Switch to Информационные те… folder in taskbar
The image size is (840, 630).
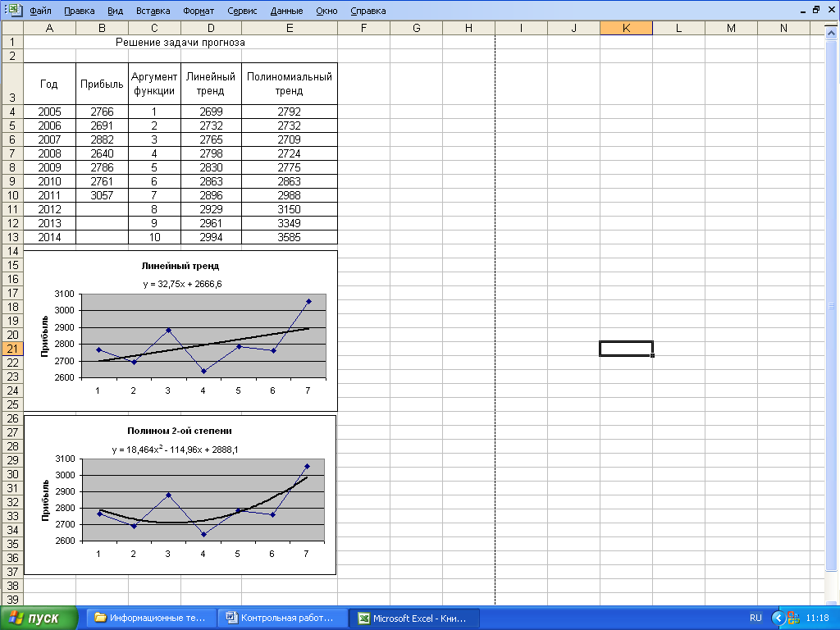[x=151, y=618]
